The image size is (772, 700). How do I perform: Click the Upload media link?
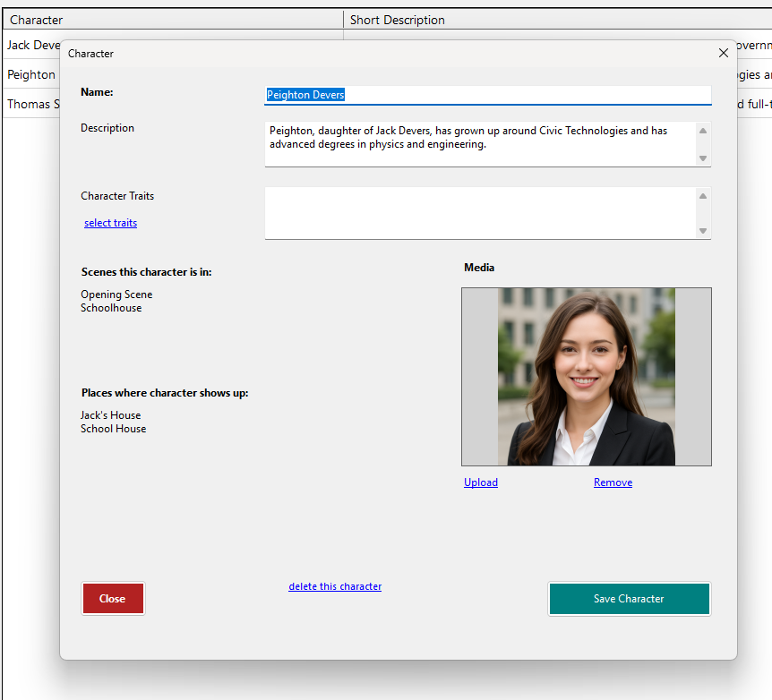(481, 482)
